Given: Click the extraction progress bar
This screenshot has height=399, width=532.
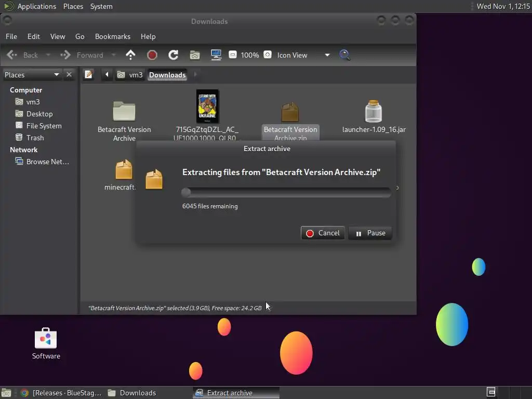Looking at the screenshot, I should 286,192.
